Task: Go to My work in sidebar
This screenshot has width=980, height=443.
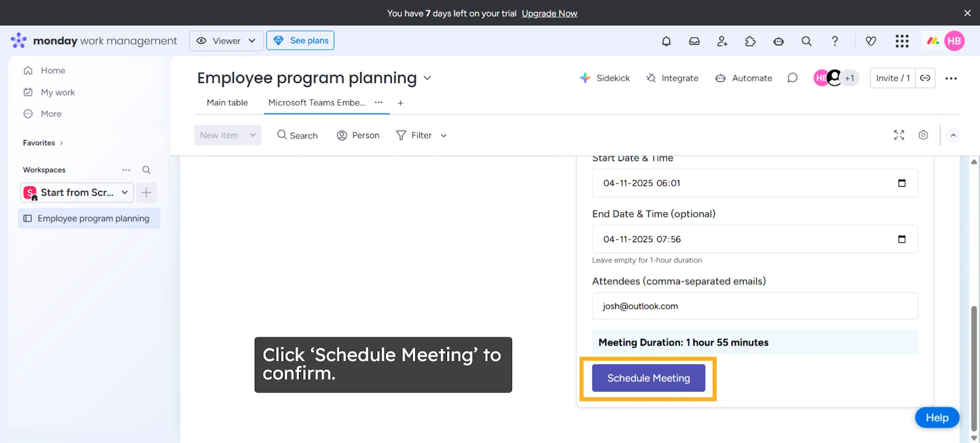Action: click(58, 92)
